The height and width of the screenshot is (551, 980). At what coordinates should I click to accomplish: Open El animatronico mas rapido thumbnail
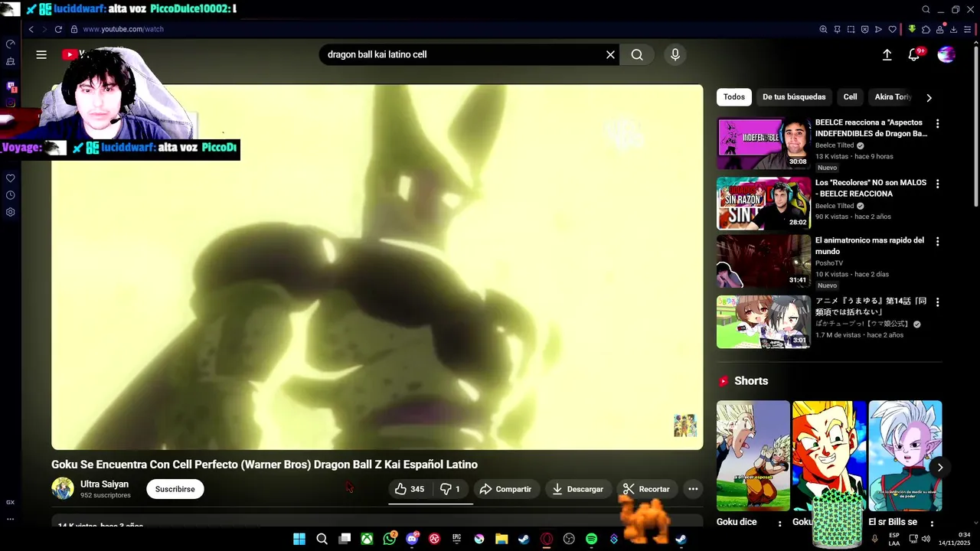coord(763,261)
